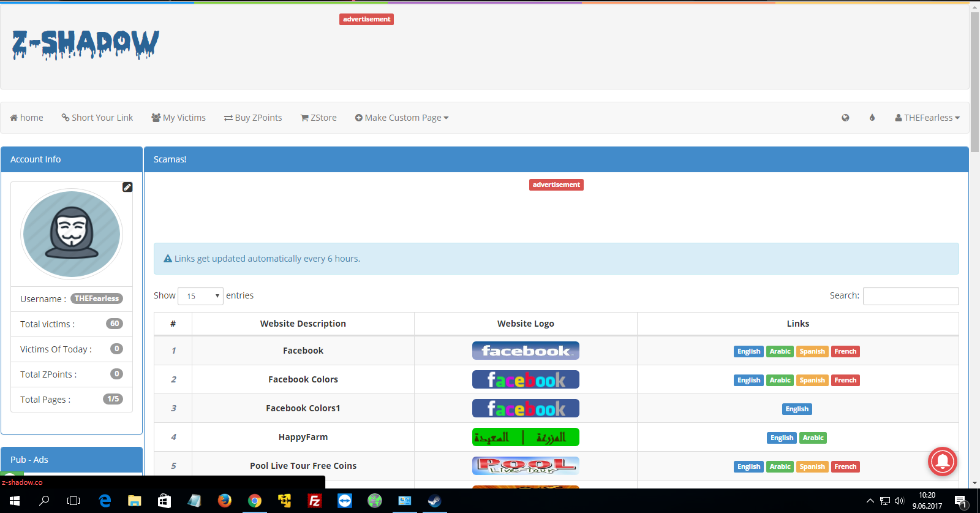This screenshot has height=513, width=980.
Task: Click the droplet theme icon in navbar
Action: [x=872, y=118]
